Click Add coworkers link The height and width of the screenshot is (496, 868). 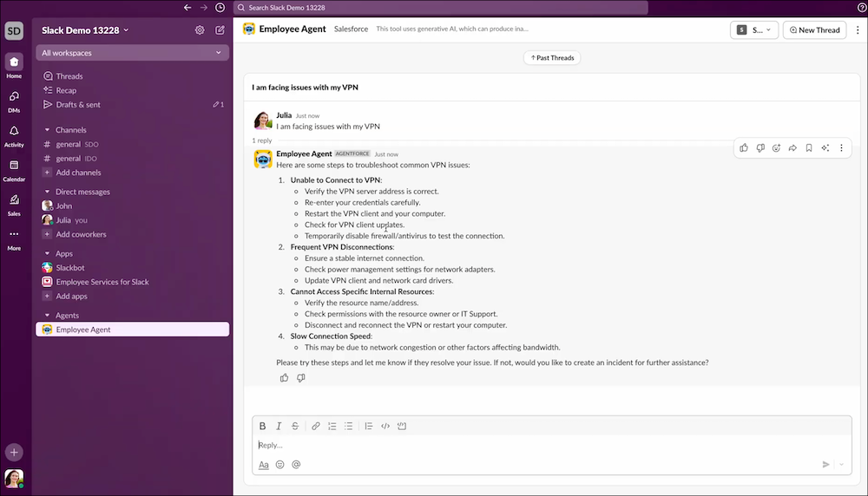81,234
